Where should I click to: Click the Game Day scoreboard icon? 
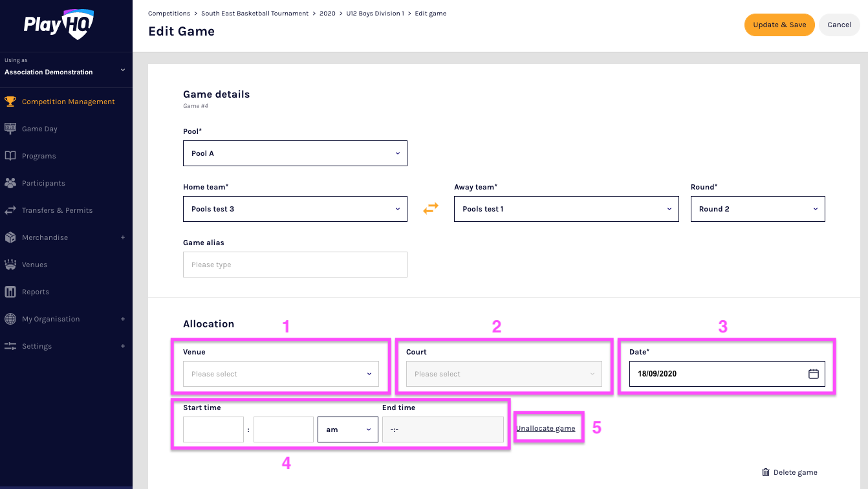[x=10, y=129]
